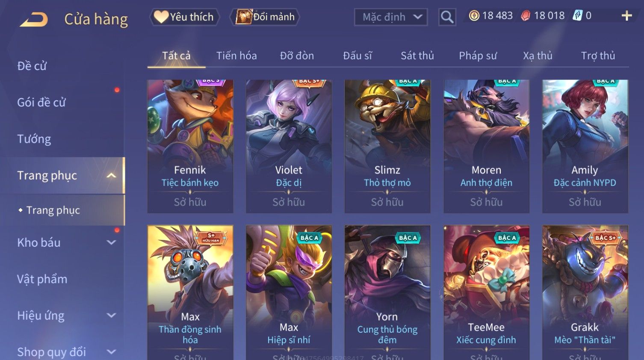
Task: Open Tướng in the sidebar
Action: (34, 139)
